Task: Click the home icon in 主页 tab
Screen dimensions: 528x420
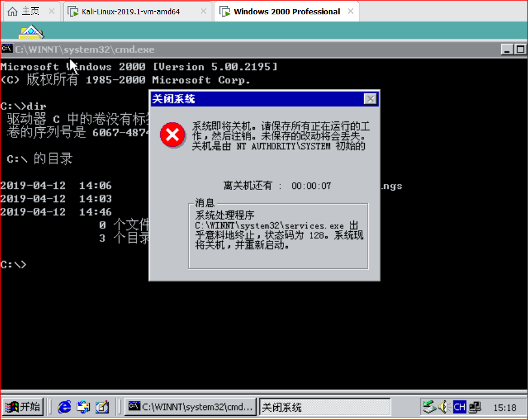Action: (x=13, y=11)
